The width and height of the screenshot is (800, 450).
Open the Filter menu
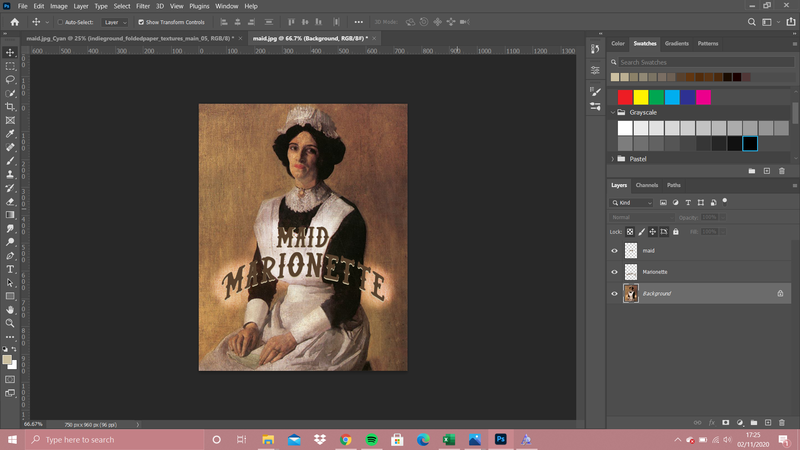(142, 6)
